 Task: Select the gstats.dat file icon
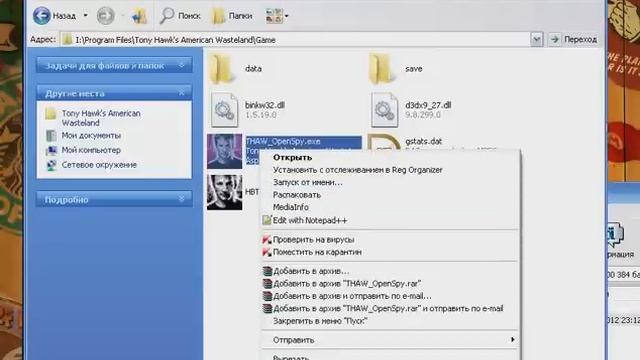coord(384,143)
